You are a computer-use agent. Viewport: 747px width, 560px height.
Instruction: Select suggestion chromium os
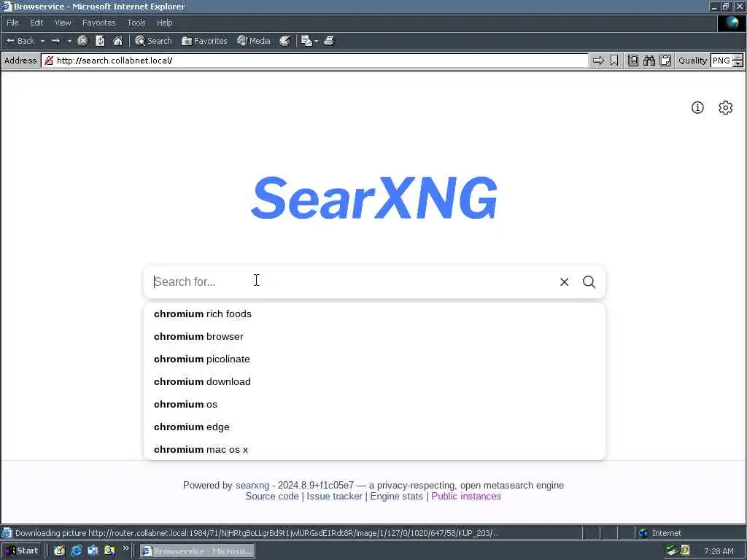(x=374, y=404)
